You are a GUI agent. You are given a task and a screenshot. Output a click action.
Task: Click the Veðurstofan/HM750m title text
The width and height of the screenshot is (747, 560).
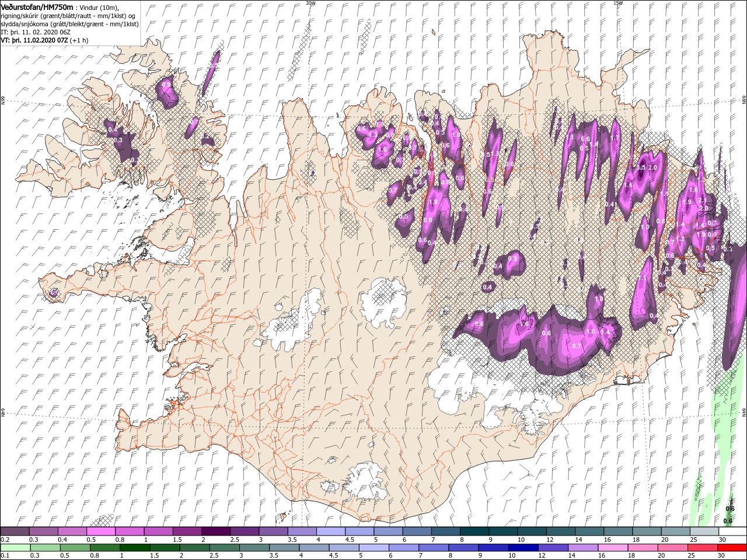[x=37, y=6]
